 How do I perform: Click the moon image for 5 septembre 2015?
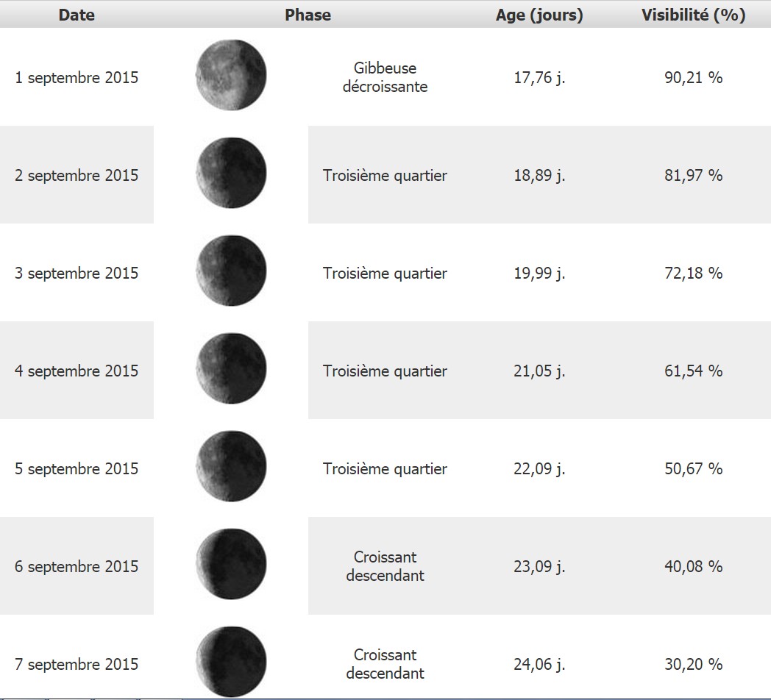[x=231, y=467]
